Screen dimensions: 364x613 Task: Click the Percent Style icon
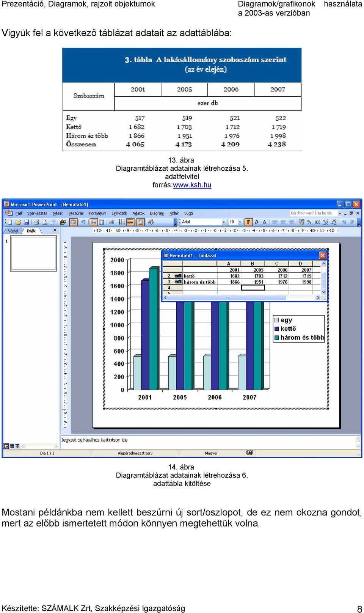309,222
